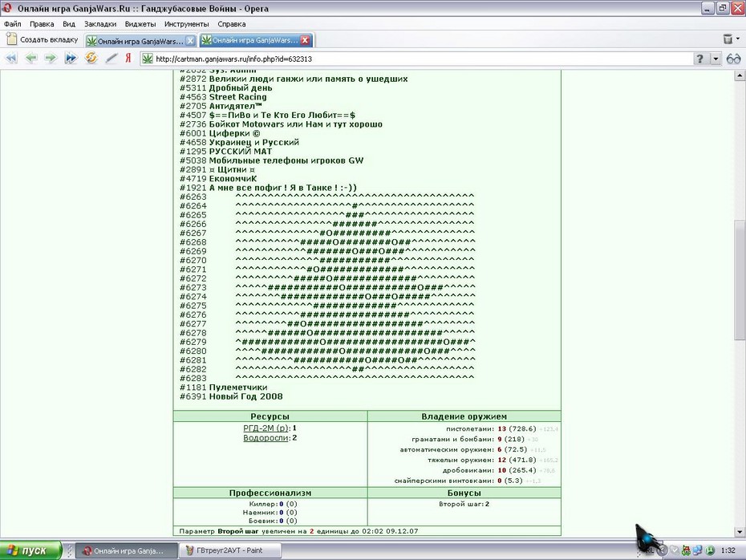746x560 pixels.
Task: Click the glasses view icon
Action: coord(734,59)
